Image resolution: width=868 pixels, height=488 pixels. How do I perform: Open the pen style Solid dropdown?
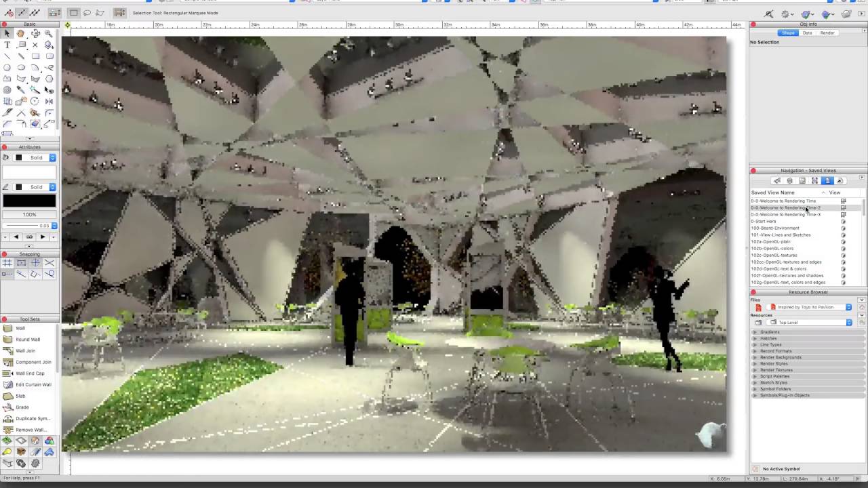(35, 186)
